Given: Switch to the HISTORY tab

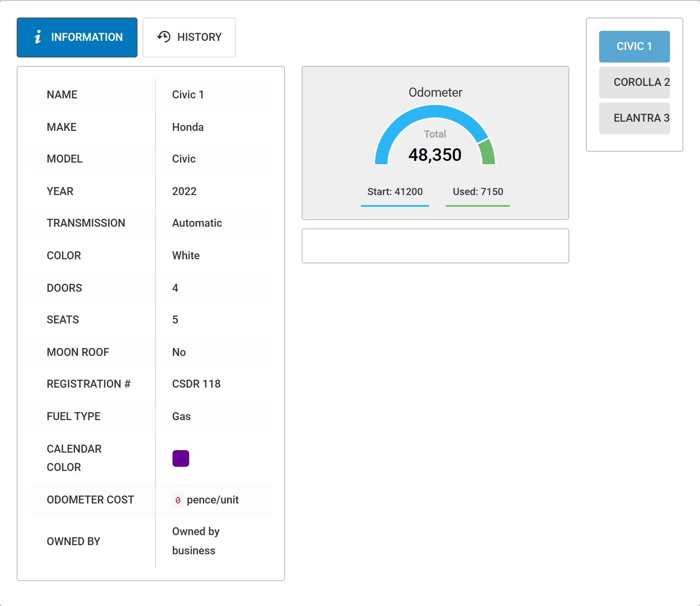Looking at the screenshot, I should coord(189,38).
